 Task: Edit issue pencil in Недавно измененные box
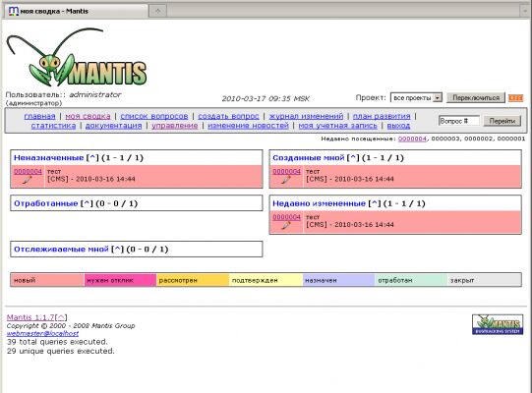tap(286, 225)
